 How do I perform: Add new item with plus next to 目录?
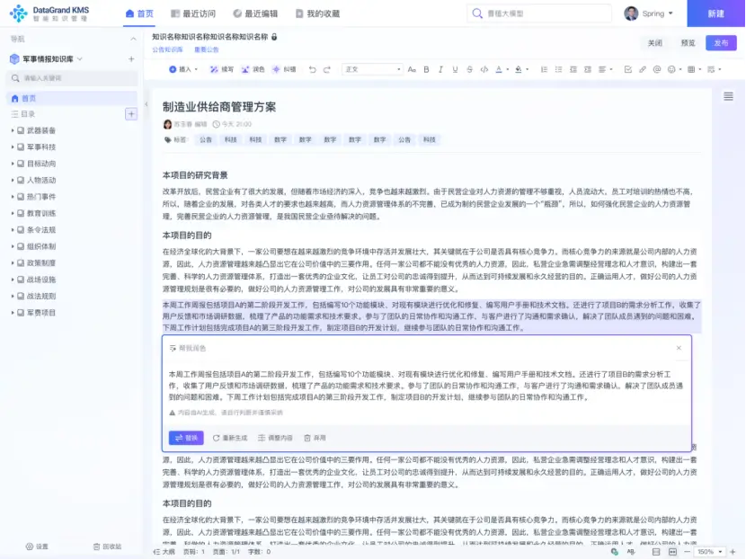pos(131,114)
